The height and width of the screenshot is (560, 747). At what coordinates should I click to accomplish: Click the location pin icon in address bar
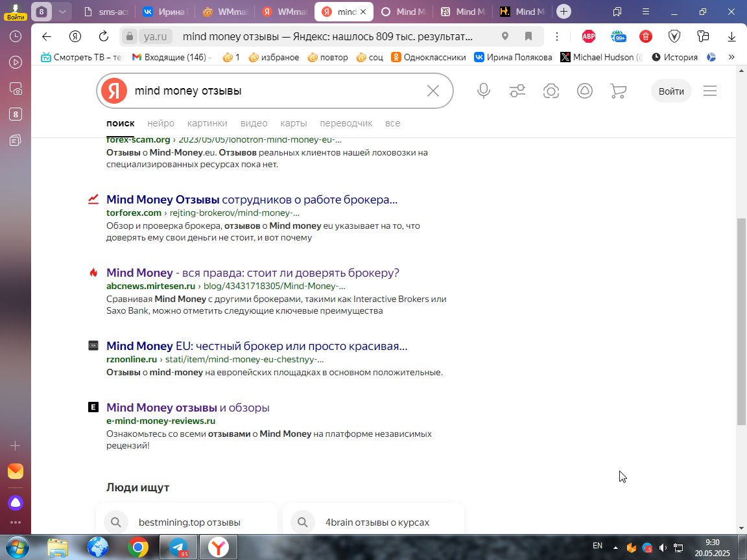pos(505,36)
